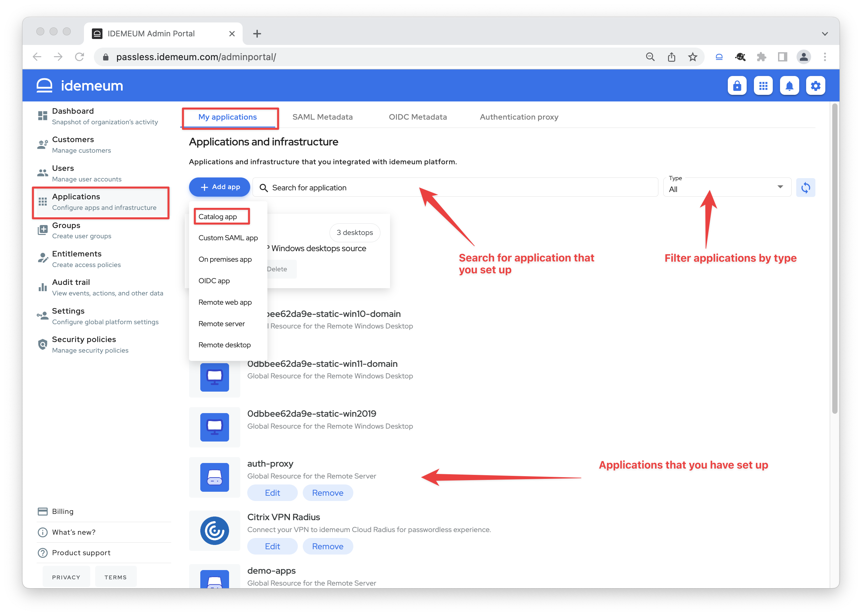Click the demo-apps application title
Viewport: 862px width, 616px height.
[271, 570]
